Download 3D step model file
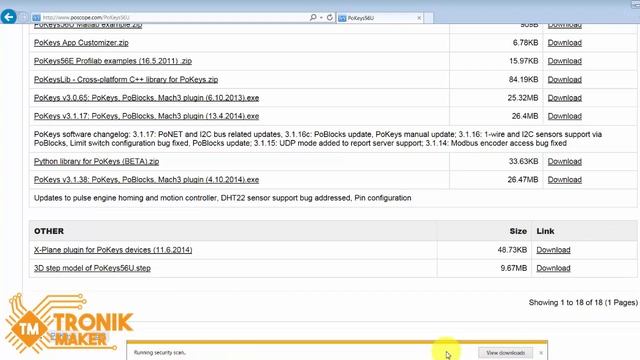The height and width of the screenshot is (360, 640). click(553, 268)
